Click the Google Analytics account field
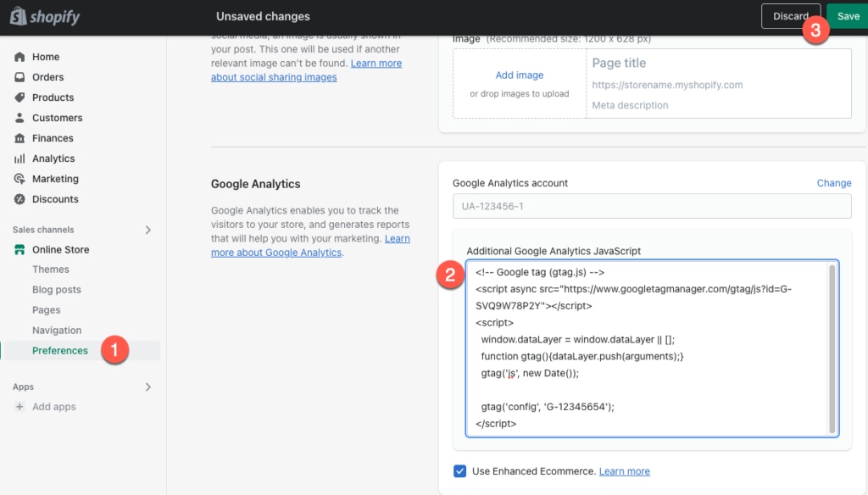Viewport: 868px width, 495px height. [652, 206]
